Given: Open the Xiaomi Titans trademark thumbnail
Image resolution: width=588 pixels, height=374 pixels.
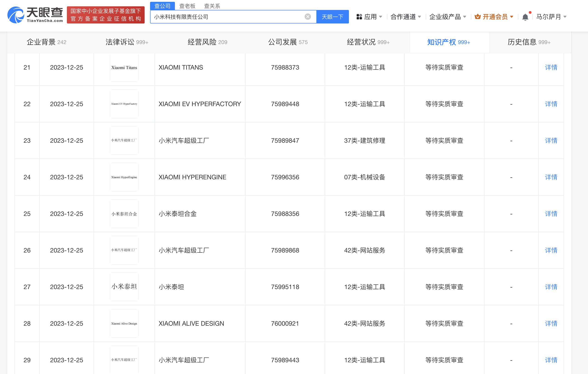Looking at the screenshot, I should 124,68.
